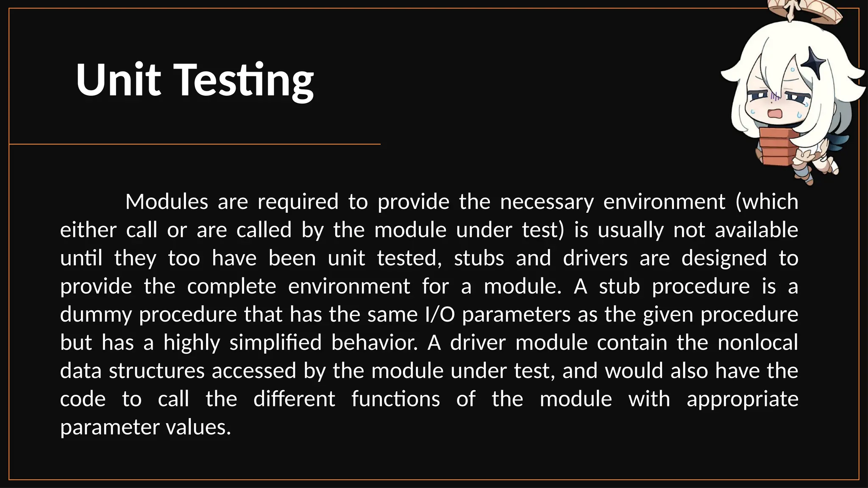Click the word "Modules" starting the paragraph
The height and width of the screenshot is (488, 868).
tap(167, 202)
